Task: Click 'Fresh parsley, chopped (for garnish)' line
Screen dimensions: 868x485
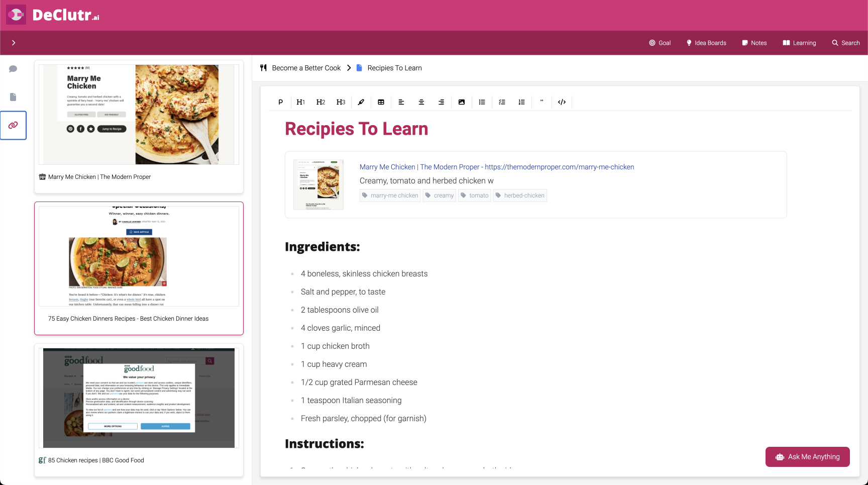Action: pyautogui.click(x=364, y=419)
